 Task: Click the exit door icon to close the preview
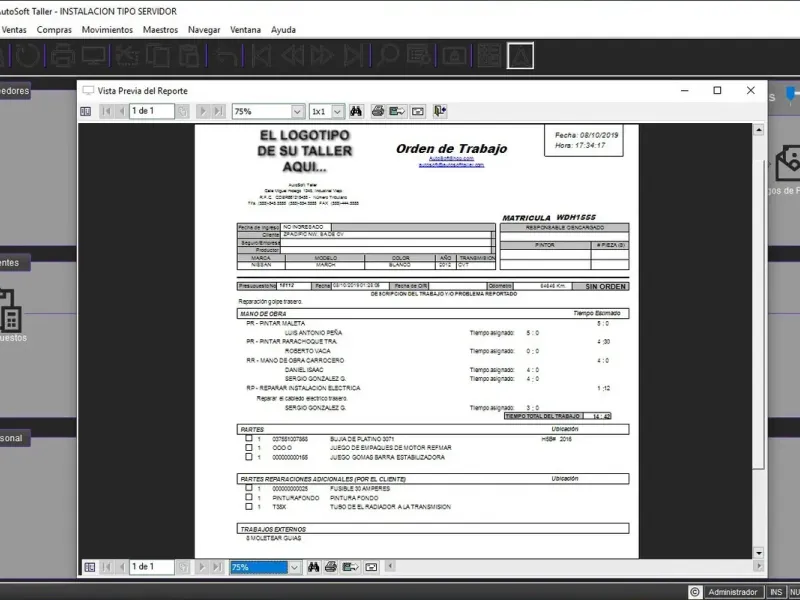(439, 111)
